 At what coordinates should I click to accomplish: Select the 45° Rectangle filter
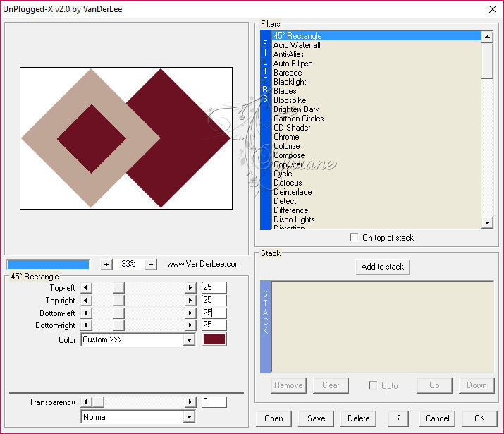coord(376,36)
